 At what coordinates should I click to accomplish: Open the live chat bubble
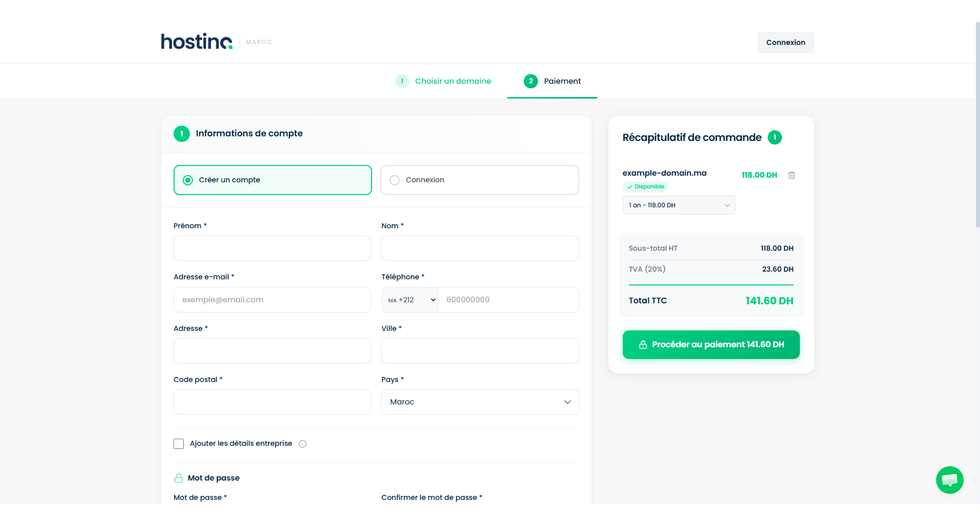point(949,480)
